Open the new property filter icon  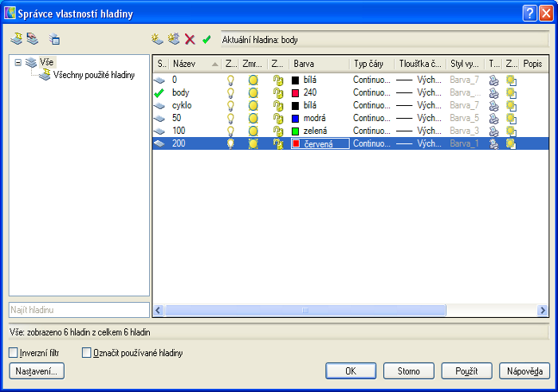[x=17, y=38]
